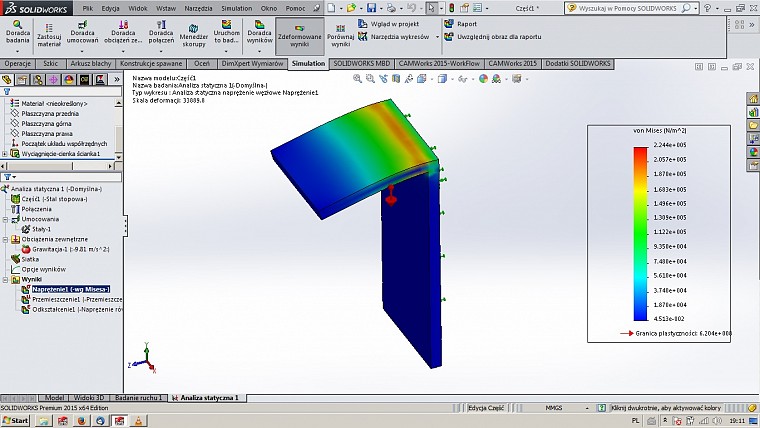Open Doradca obciążeń loads advisor
The image size is (760, 428).
tap(123, 32)
